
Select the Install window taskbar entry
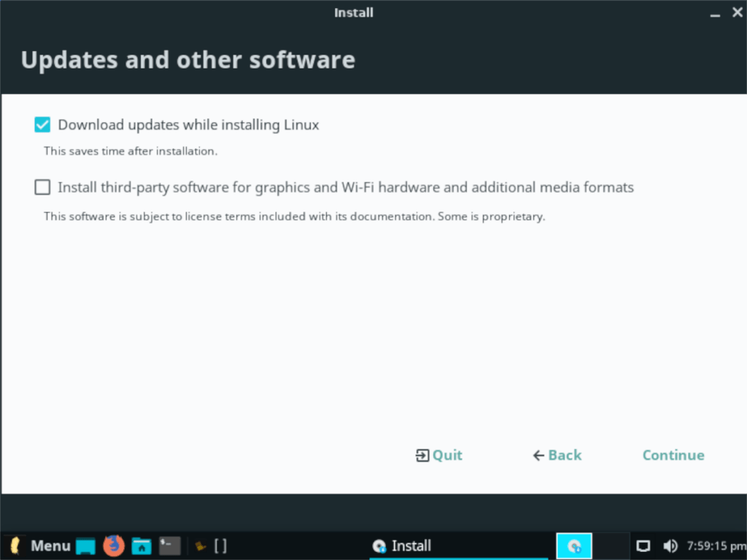tap(411, 545)
